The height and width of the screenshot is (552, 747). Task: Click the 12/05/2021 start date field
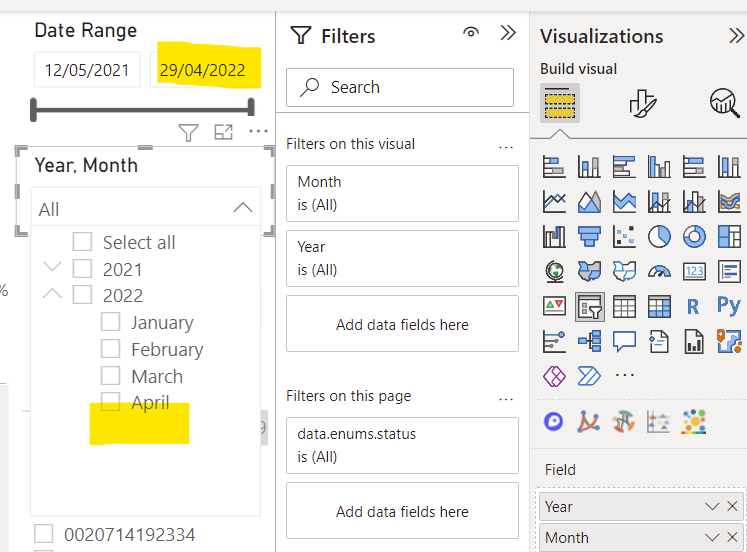pyautogui.click(x=87, y=70)
